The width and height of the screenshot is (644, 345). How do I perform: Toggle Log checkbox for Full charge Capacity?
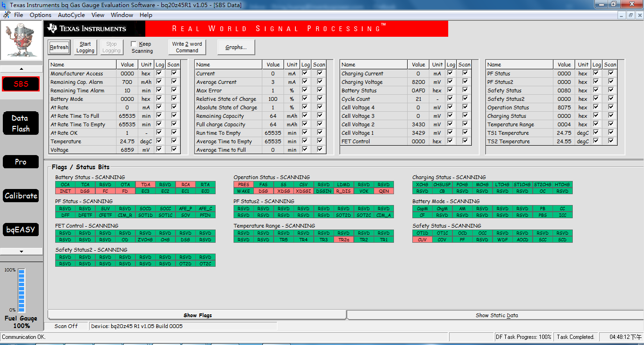[305, 124]
